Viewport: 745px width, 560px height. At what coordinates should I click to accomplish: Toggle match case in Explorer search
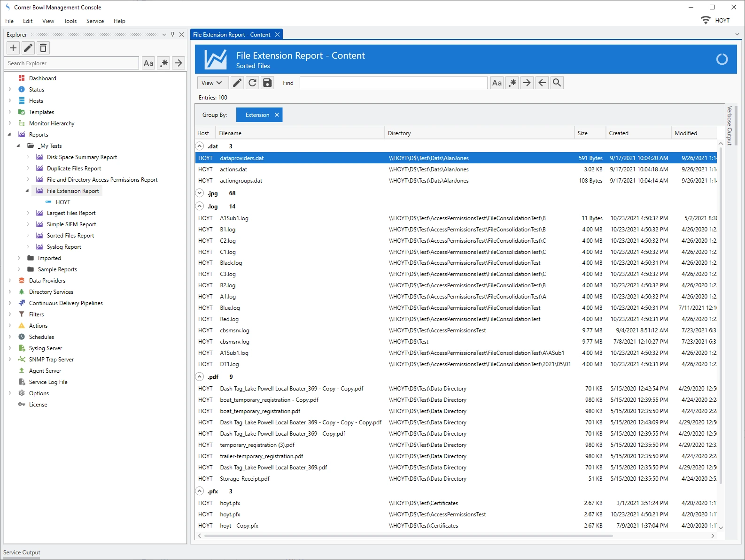pyautogui.click(x=148, y=63)
